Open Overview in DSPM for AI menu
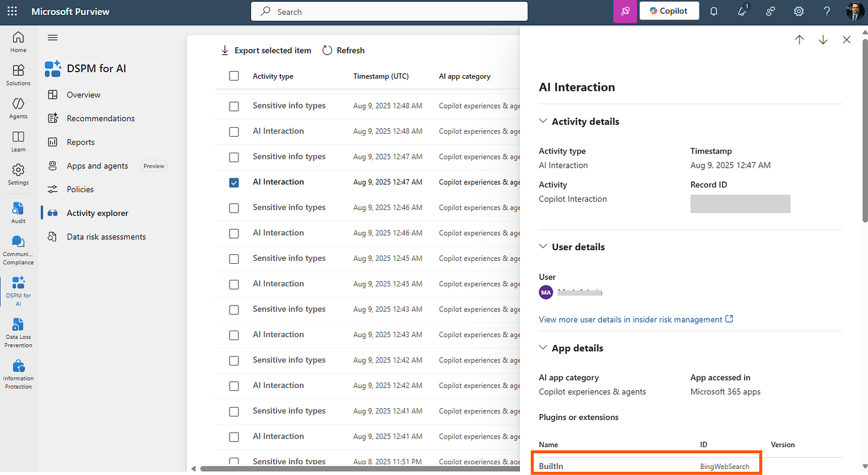The width and height of the screenshot is (868, 475). click(83, 95)
